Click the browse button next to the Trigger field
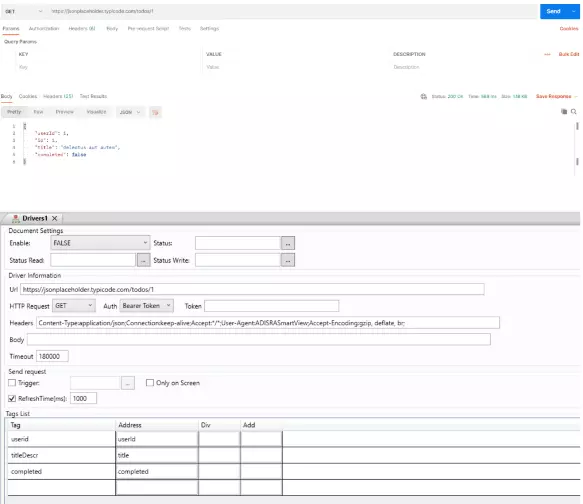 [128, 383]
